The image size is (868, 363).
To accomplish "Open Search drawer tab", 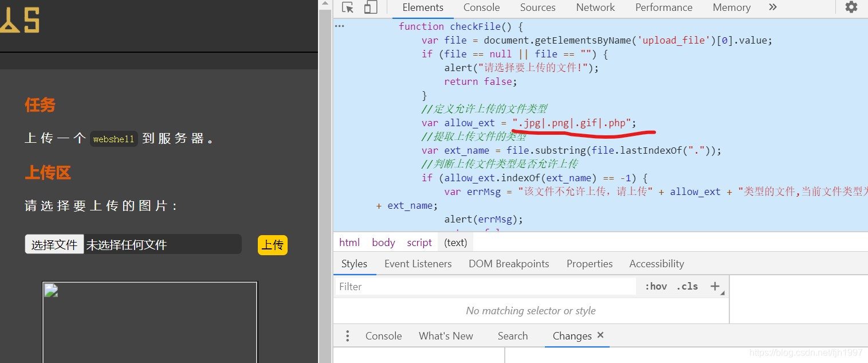I will (x=512, y=336).
